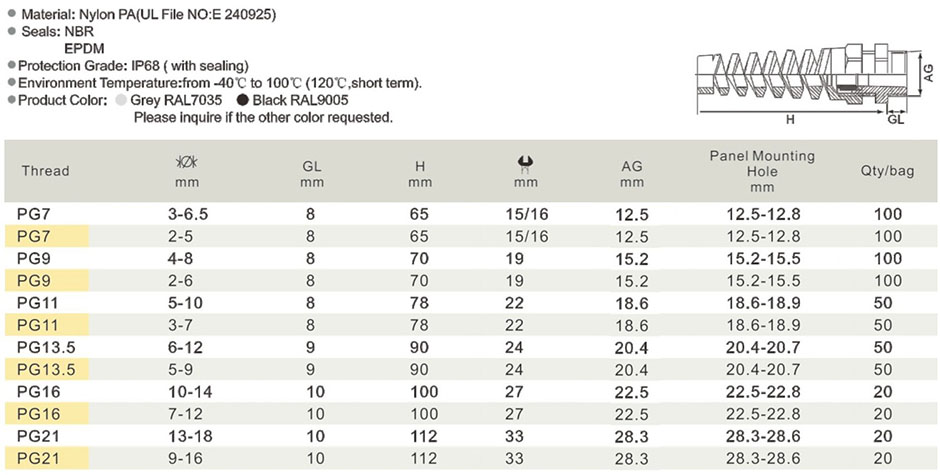Select the highlighted PG11 thread cell
940x475 pixels.
(x=47, y=325)
